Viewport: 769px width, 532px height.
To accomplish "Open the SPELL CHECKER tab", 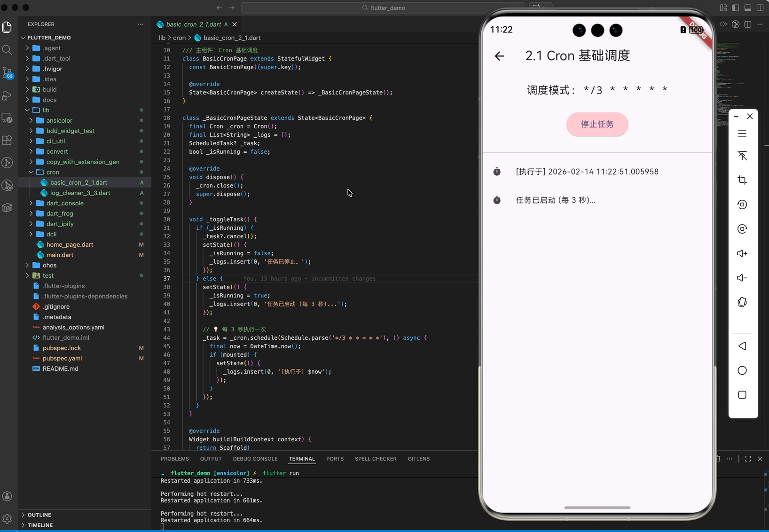I will tap(376, 459).
